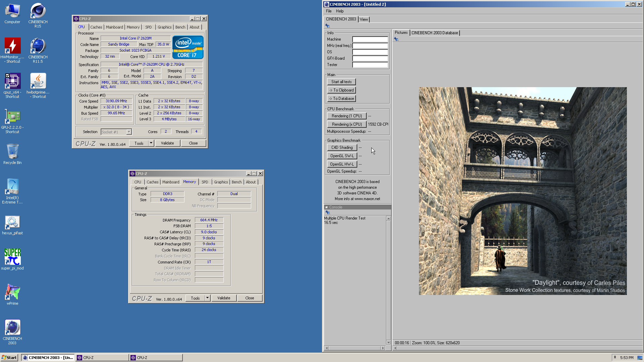Click To Clipboard button
This screenshot has width=644, height=362.
point(341,90)
